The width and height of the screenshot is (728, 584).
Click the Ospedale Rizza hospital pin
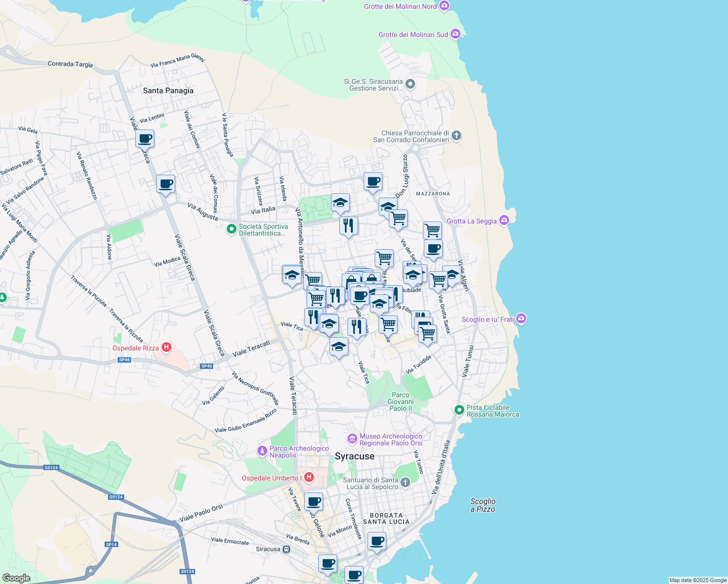click(x=166, y=347)
